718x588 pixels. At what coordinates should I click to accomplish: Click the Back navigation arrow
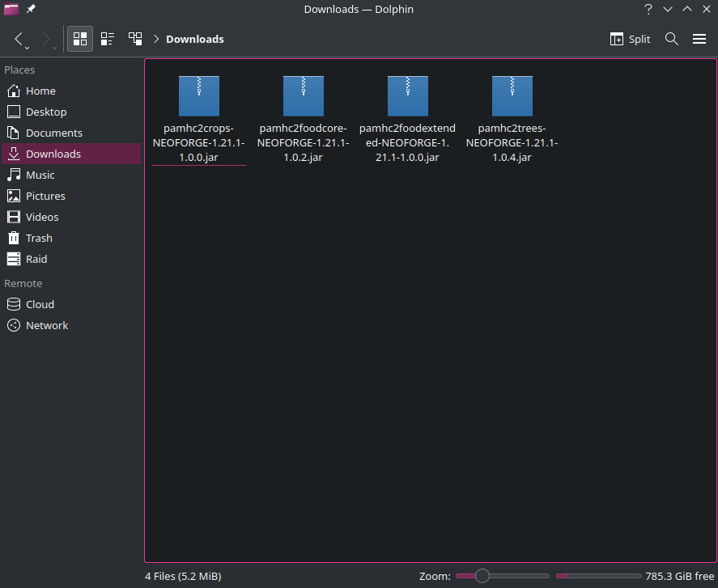pyautogui.click(x=19, y=39)
